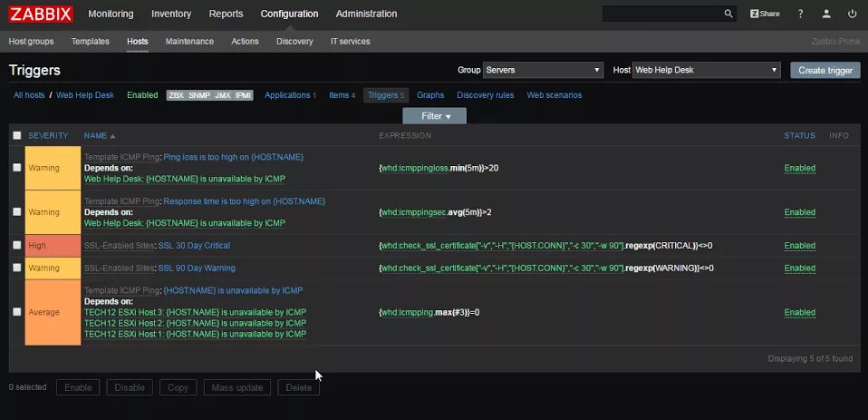Open the Group dropdown showing Servers
Viewport: 868px width, 420px height.
(x=543, y=70)
